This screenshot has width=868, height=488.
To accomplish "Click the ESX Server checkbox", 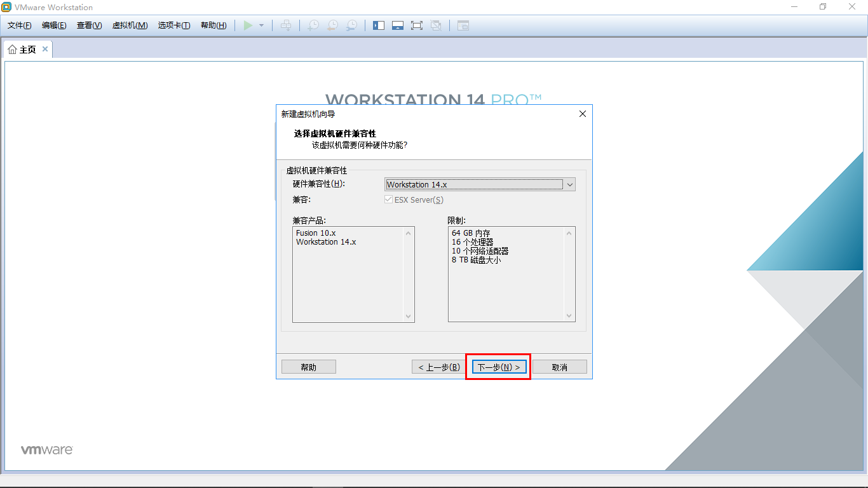I will [388, 200].
